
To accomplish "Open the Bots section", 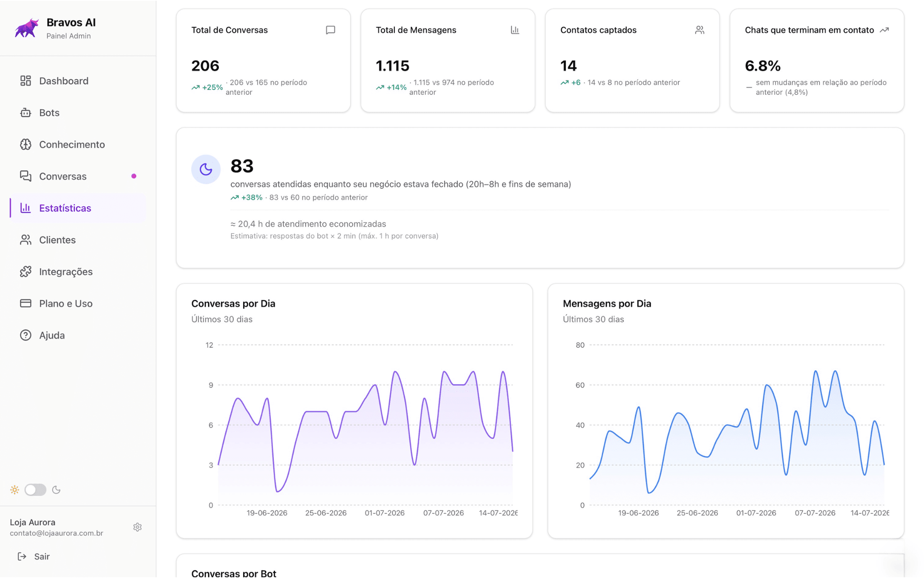I will (x=78, y=112).
